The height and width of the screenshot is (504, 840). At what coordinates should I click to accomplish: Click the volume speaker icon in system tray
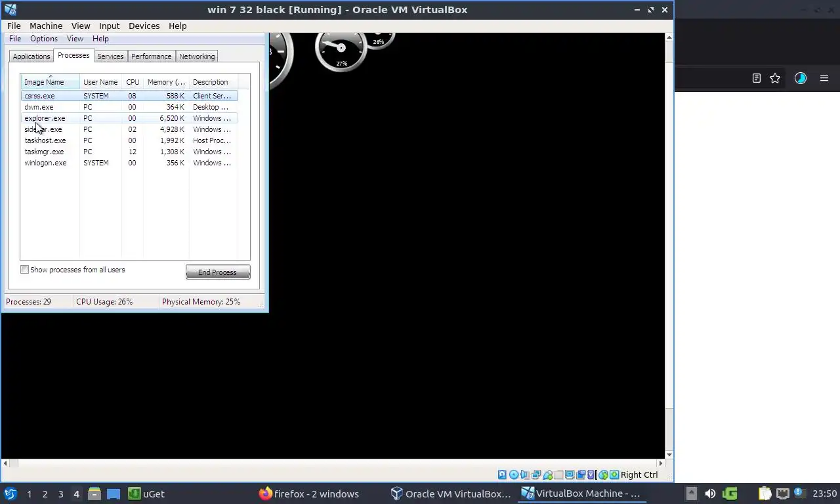pos(710,493)
